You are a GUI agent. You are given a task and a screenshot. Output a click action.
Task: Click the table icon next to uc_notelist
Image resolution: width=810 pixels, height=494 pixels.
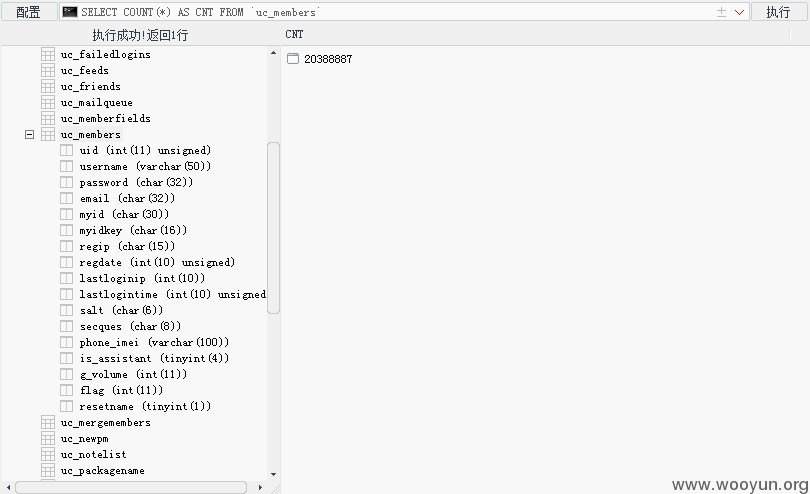tap(48, 455)
